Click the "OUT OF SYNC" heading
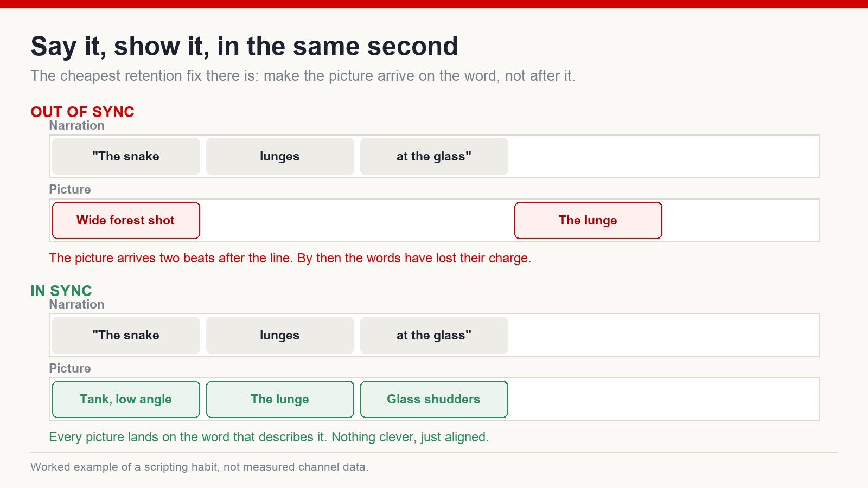Image resolution: width=868 pixels, height=488 pixels. click(x=82, y=112)
